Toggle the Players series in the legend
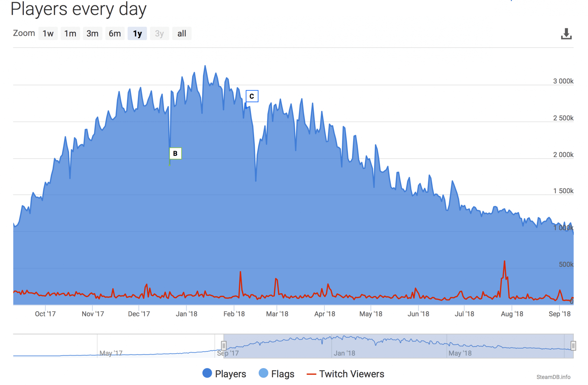This screenshot has width=588, height=385. (224, 374)
